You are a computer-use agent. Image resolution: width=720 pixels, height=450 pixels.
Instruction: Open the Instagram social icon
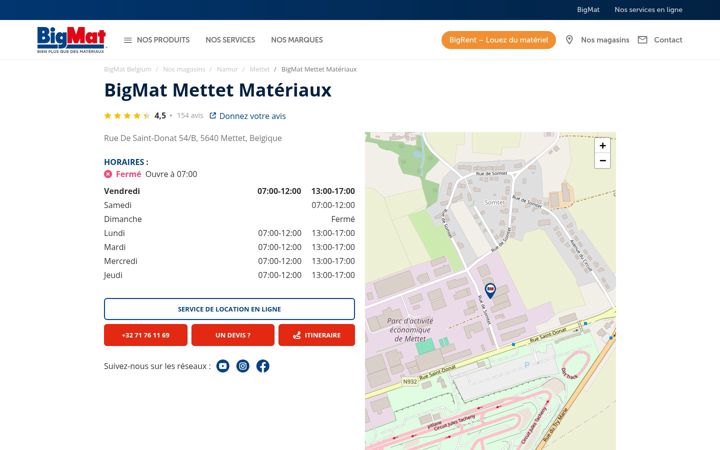coord(243,366)
